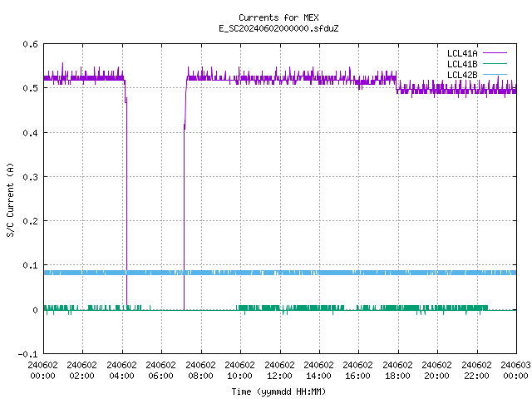Click the 240602 00:00 x-axis tick label
532x399 pixels.
(x=42, y=370)
